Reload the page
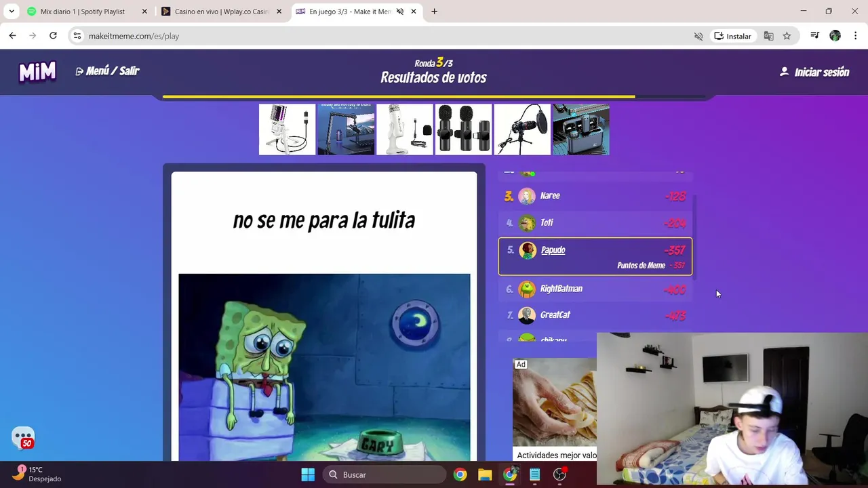Screen dimensions: 868x488 click(x=53, y=36)
